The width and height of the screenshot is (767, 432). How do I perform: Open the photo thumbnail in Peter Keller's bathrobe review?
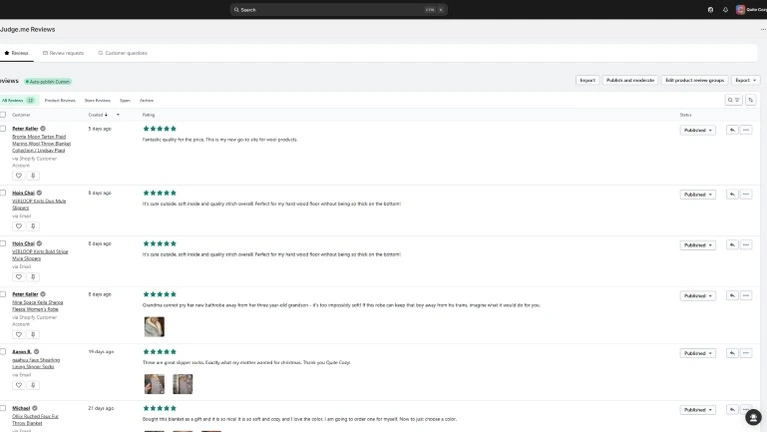(x=154, y=326)
